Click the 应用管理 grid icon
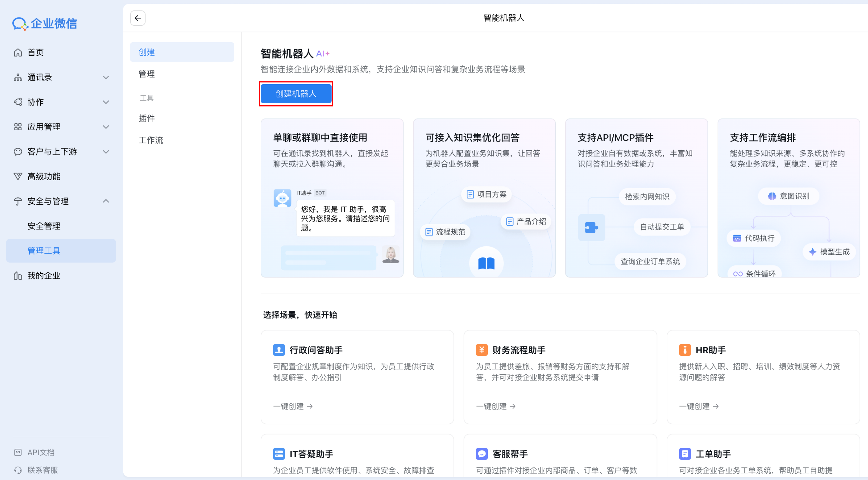This screenshot has width=868, height=480. (18, 127)
